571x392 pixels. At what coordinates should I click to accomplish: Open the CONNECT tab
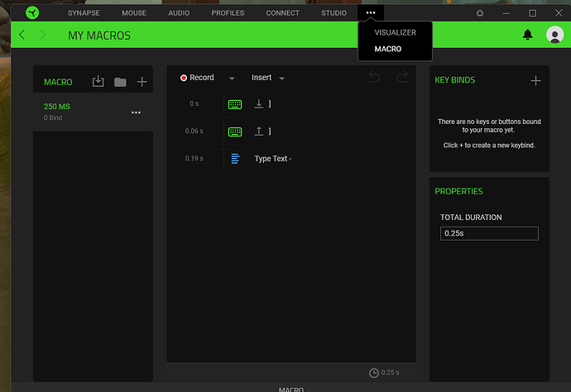click(282, 13)
